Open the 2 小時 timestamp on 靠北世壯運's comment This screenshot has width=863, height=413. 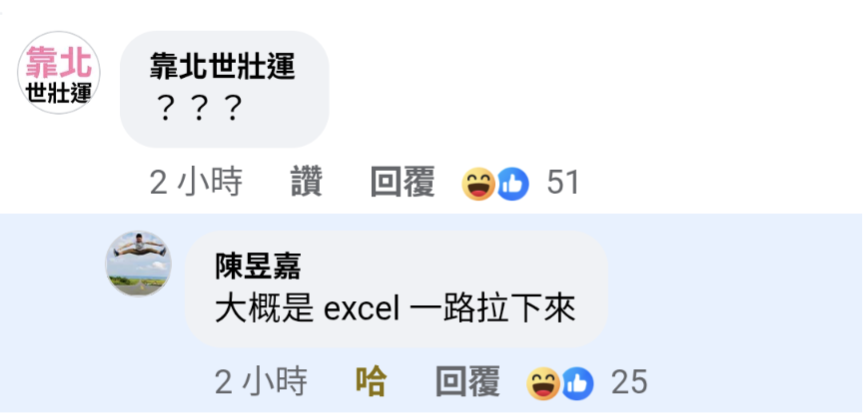[196, 183]
